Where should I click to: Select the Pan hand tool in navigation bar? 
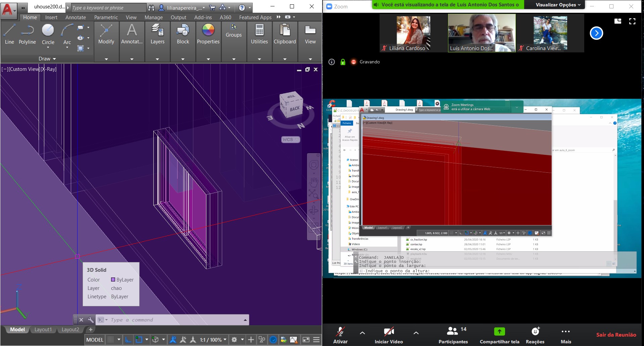(x=313, y=182)
